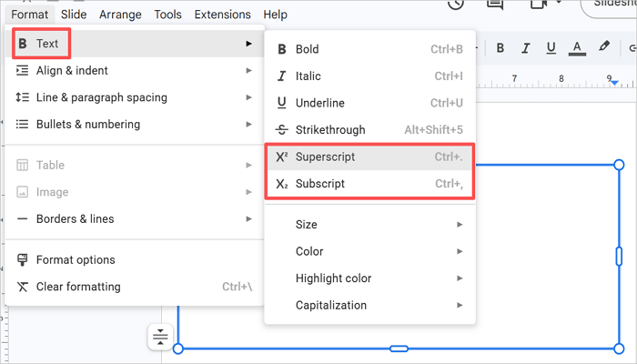Click the Bullets & numbering list icon
Image resolution: width=637 pixels, height=364 pixels.
click(x=23, y=125)
